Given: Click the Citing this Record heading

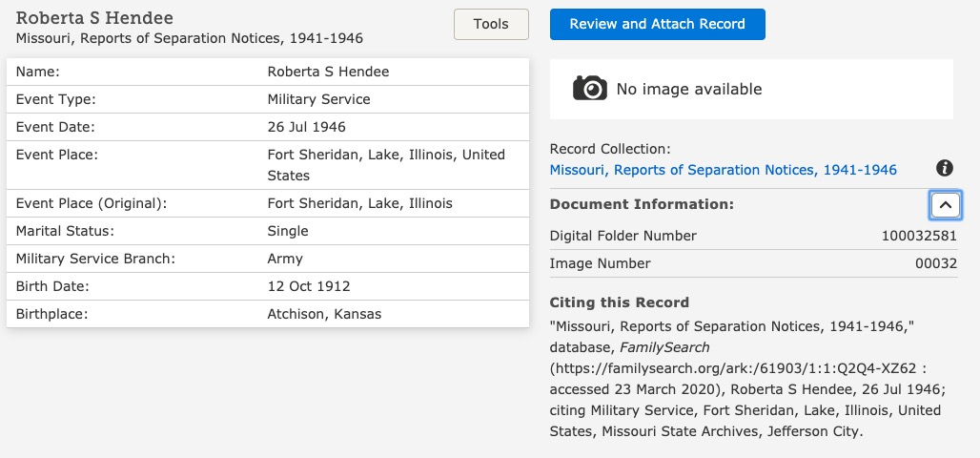Looking at the screenshot, I should pyautogui.click(x=620, y=302).
